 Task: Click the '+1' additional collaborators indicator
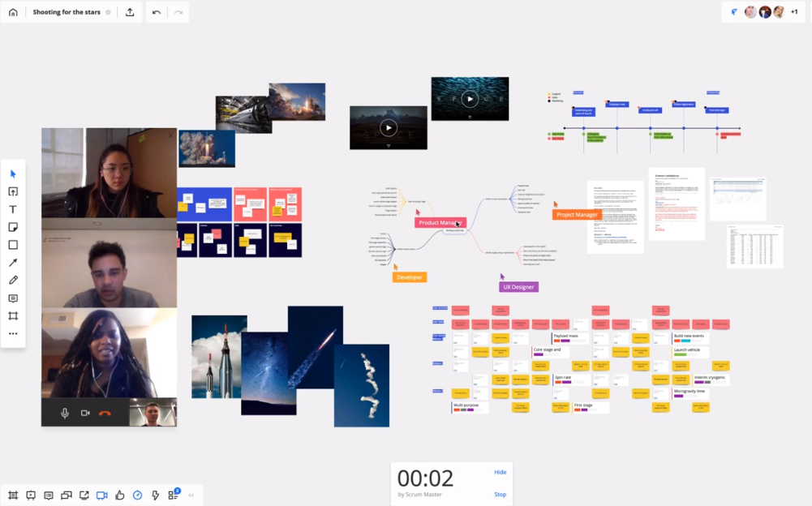click(x=794, y=12)
